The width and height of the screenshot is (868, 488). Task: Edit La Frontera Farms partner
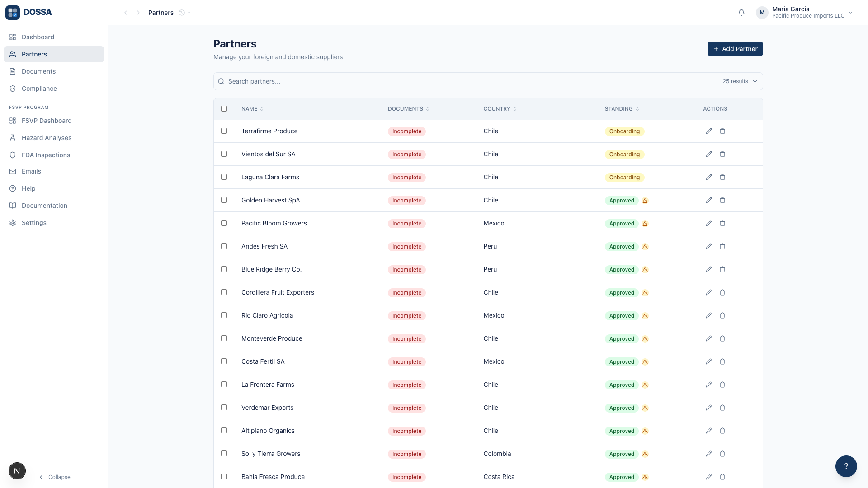coord(709,385)
